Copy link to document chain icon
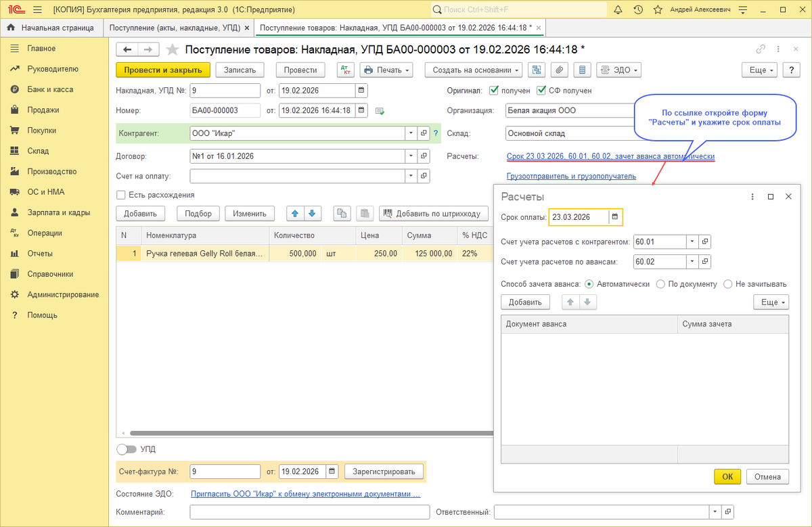Screen dimensions: 812x527 (x=761, y=49)
